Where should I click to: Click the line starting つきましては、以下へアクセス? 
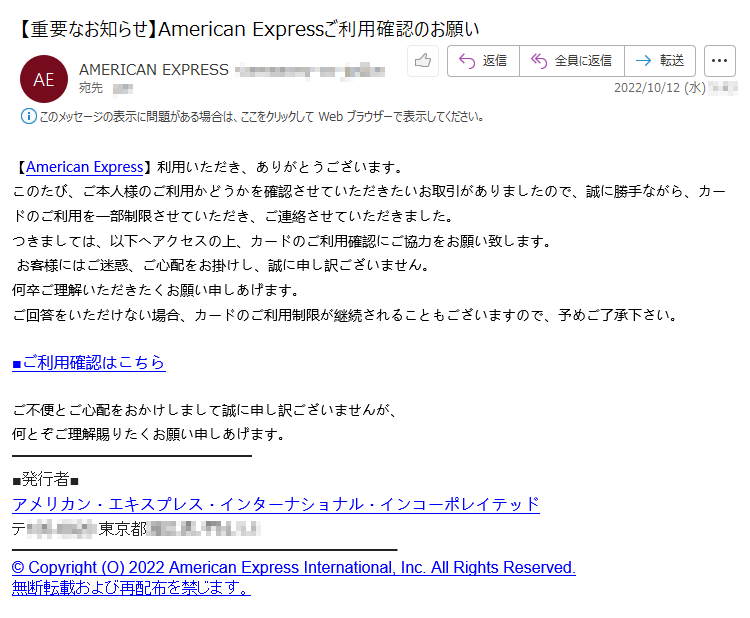(282, 241)
